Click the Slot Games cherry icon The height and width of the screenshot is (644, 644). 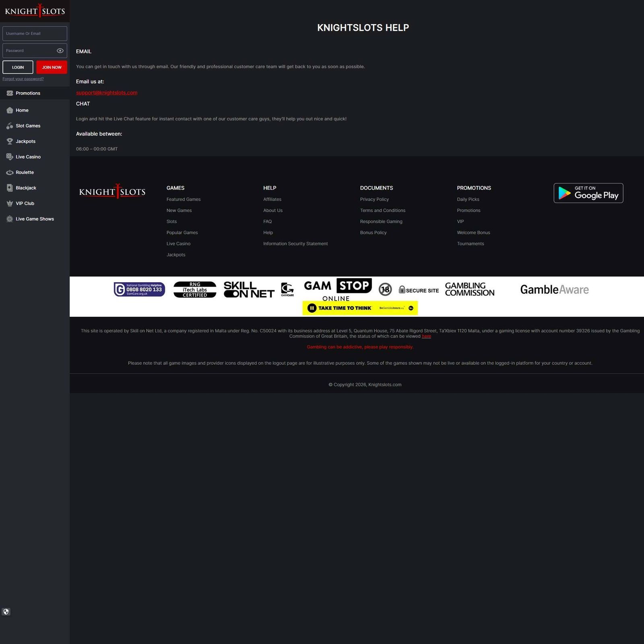click(10, 126)
